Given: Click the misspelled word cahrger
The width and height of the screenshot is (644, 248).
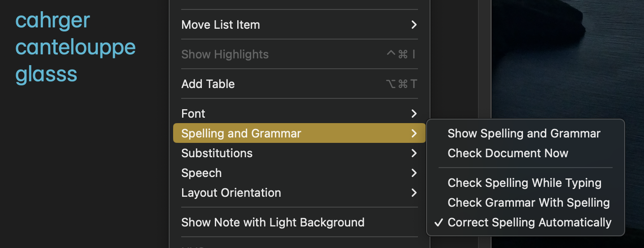Looking at the screenshot, I should (52, 21).
